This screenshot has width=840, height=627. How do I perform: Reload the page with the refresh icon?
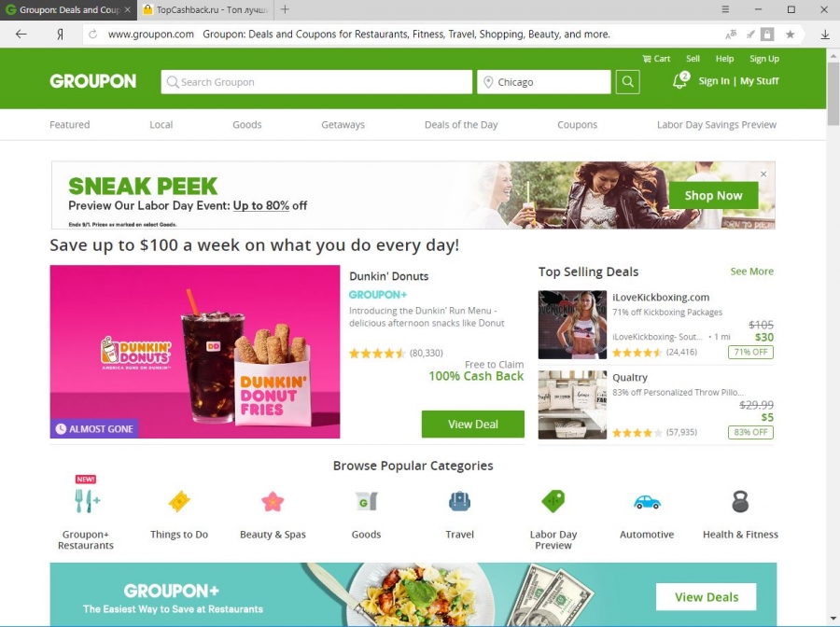[x=92, y=35]
